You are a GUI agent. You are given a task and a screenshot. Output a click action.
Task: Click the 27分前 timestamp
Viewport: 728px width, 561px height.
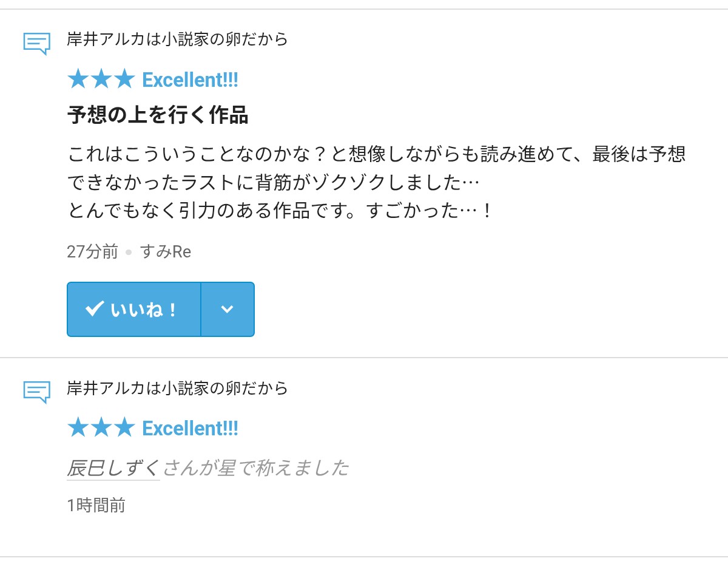(x=92, y=251)
